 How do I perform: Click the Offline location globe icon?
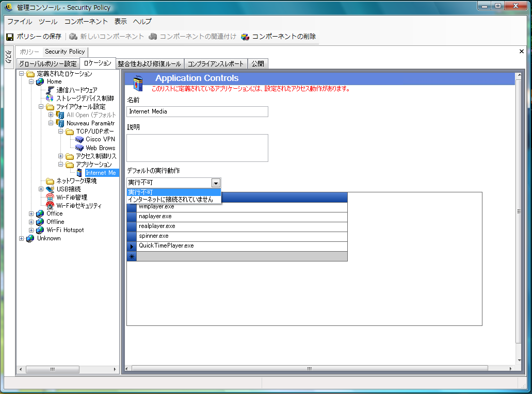40,222
